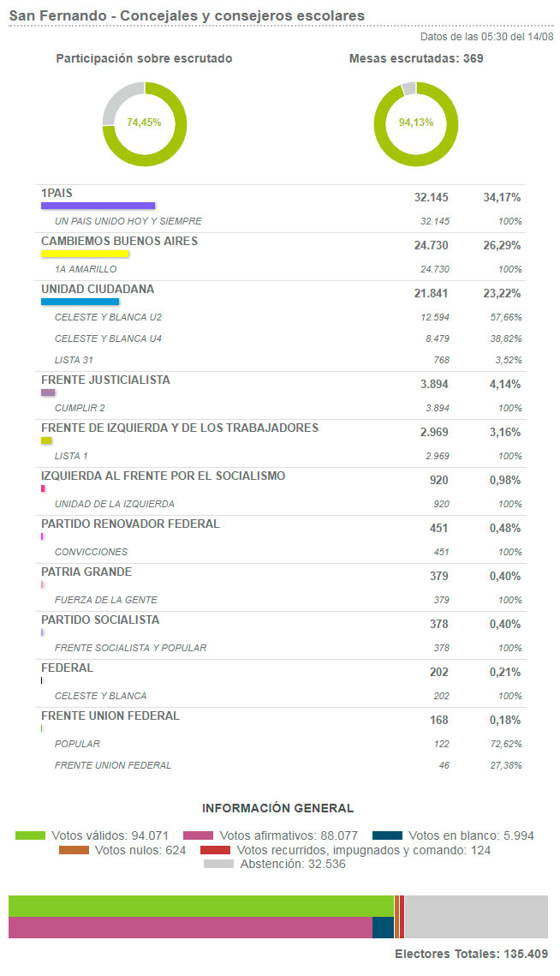The height and width of the screenshot is (976, 560).
Task: Click the PARTIDO SOCIALISTA party name
Action: 100,620
